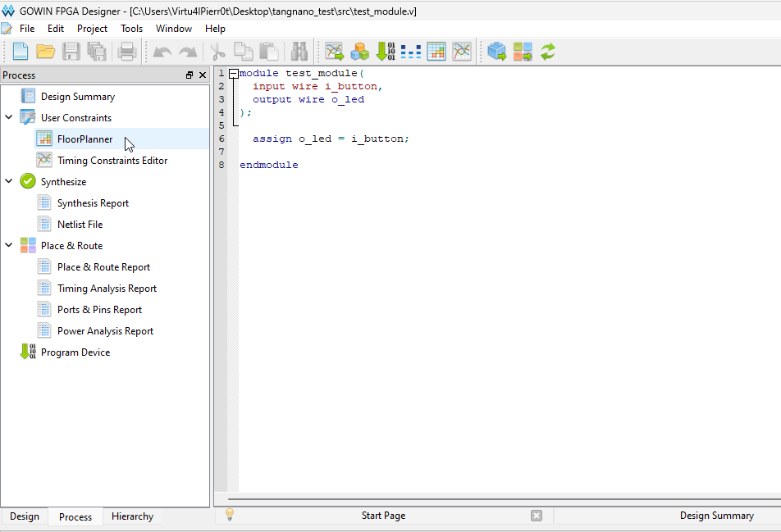Select FloorPlanner in process tree
Image resolution: width=781 pixels, height=532 pixels.
(84, 139)
